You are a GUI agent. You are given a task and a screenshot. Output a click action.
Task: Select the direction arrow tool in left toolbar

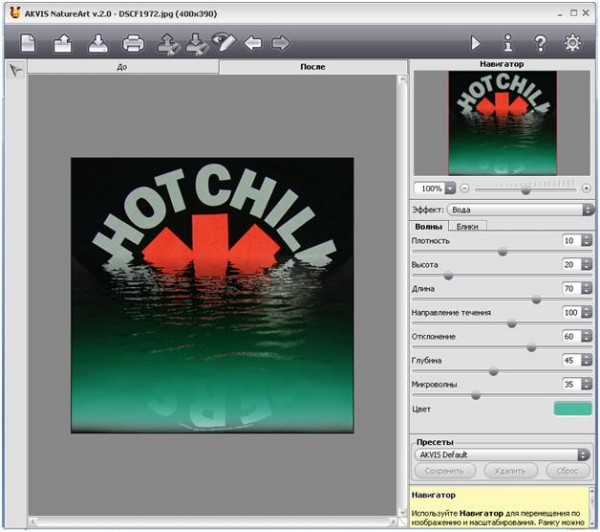tap(16, 70)
